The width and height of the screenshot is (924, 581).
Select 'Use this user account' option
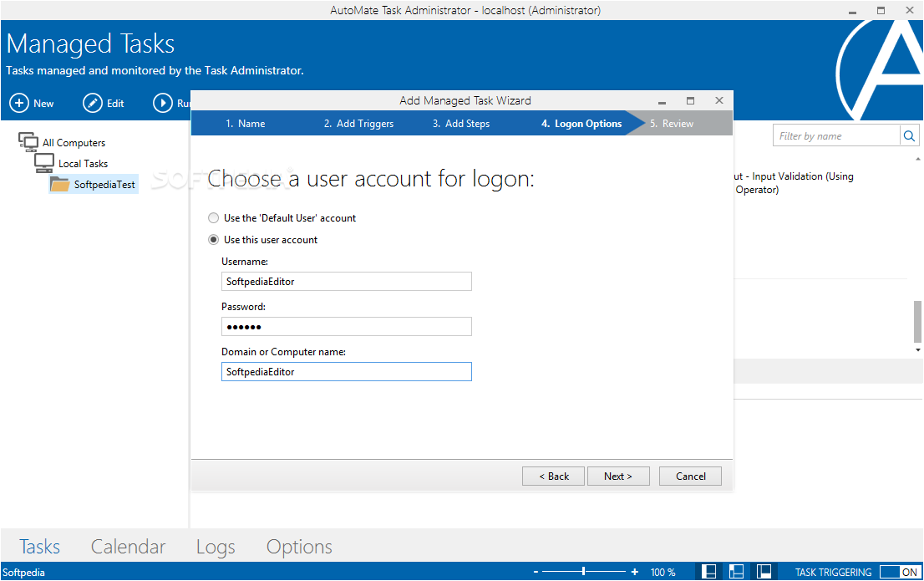[213, 240]
